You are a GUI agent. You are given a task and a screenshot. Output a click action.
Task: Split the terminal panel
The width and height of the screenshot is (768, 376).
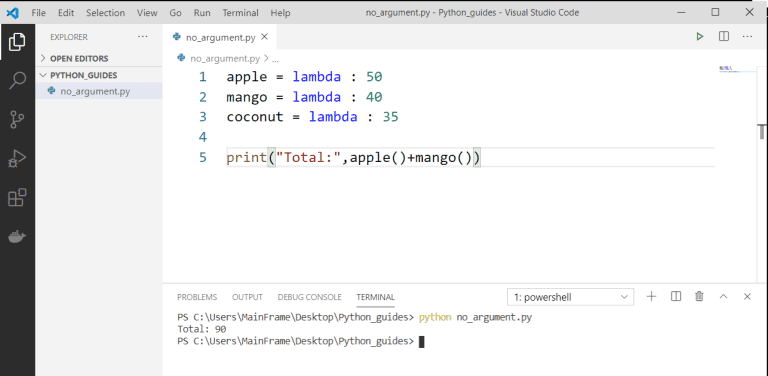tap(676, 296)
